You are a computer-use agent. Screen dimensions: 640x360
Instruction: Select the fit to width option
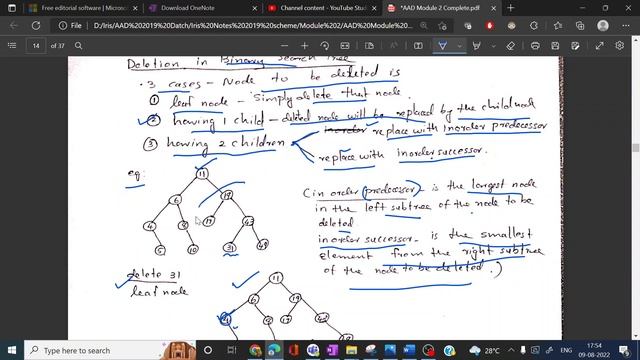345,46
